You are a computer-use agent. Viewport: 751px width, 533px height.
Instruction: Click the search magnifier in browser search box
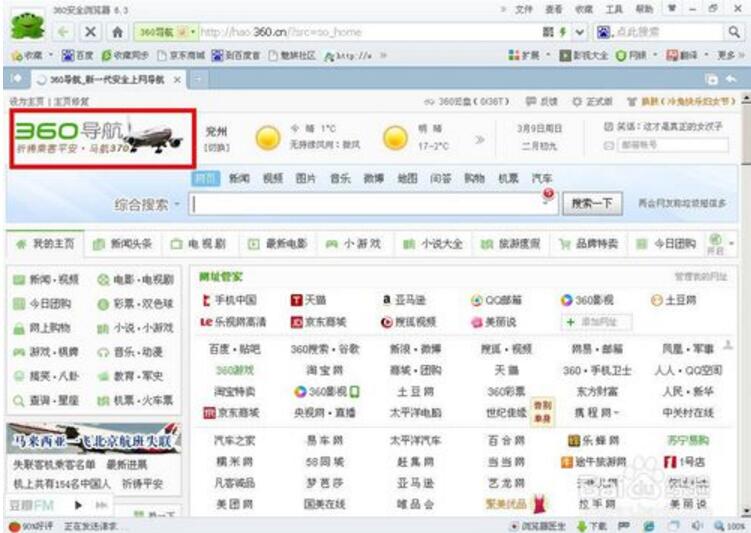[734, 32]
